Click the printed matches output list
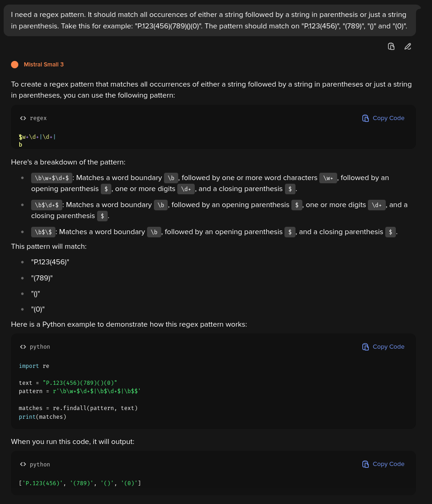The width and height of the screenshot is (432, 504). [80, 483]
